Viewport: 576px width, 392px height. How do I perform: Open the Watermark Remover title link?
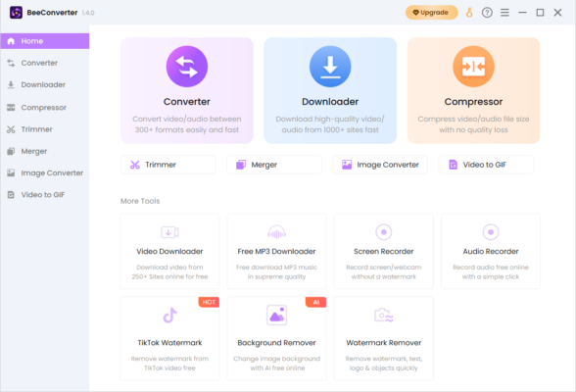tap(384, 343)
